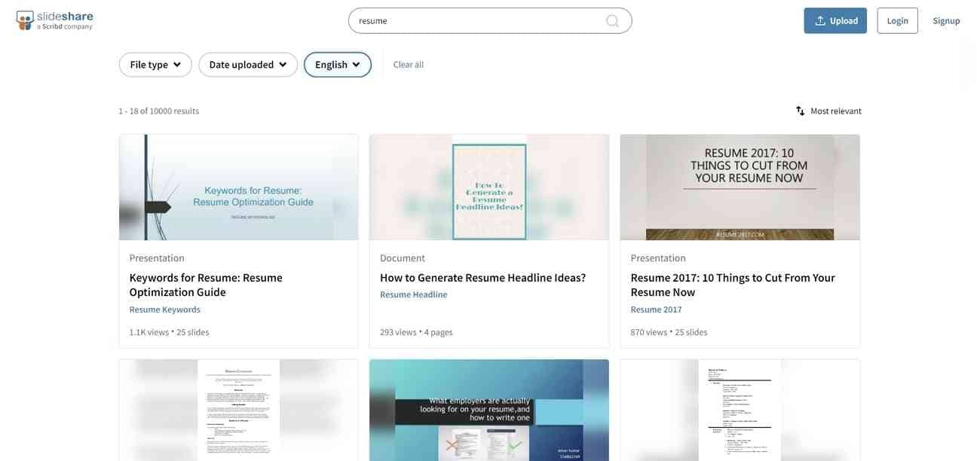Image resolution: width=980 pixels, height=461 pixels.
Task: Click the Resume 2017 author link
Action: pyautogui.click(x=657, y=310)
